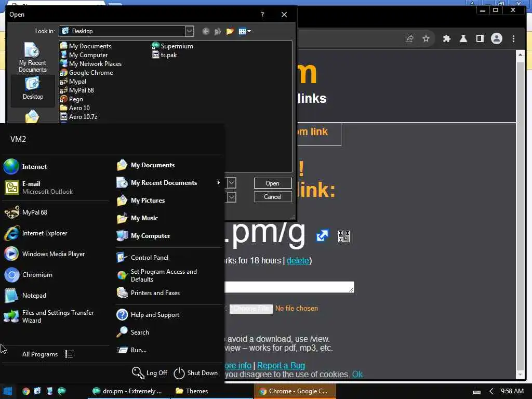Image resolution: width=532 pixels, height=399 pixels.
Task: Select My Documents in file list
Action: coord(86,46)
